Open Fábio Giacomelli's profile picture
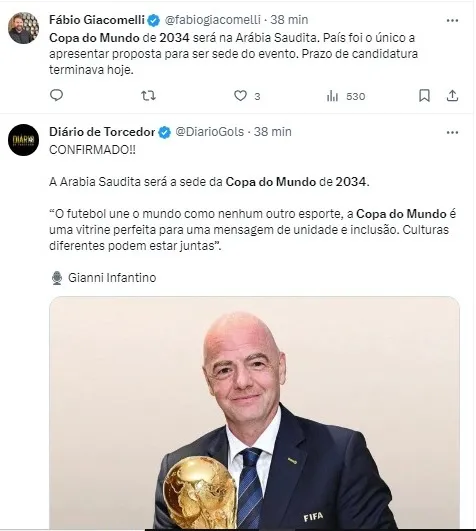Viewport: 476px width, 531px height. (23, 28)
